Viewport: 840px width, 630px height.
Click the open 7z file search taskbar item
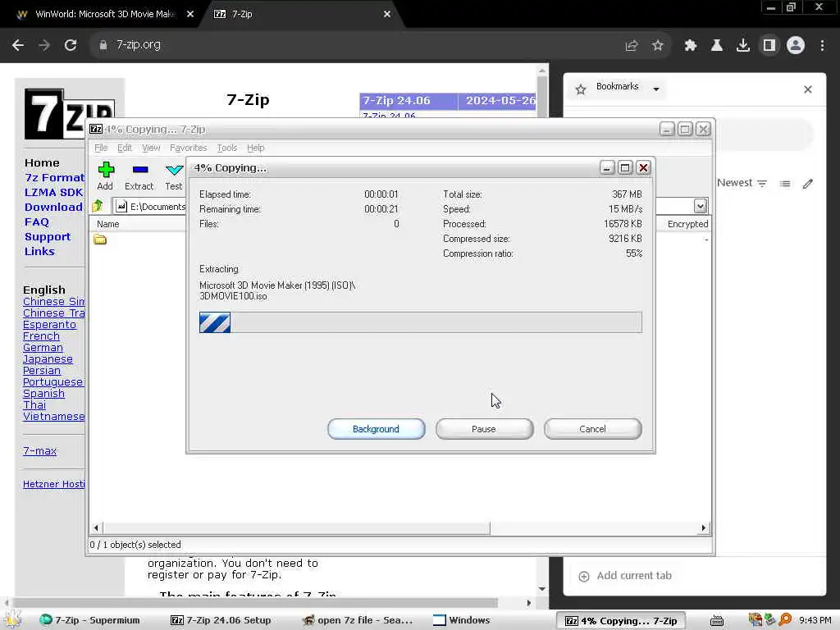click(358, 620)
